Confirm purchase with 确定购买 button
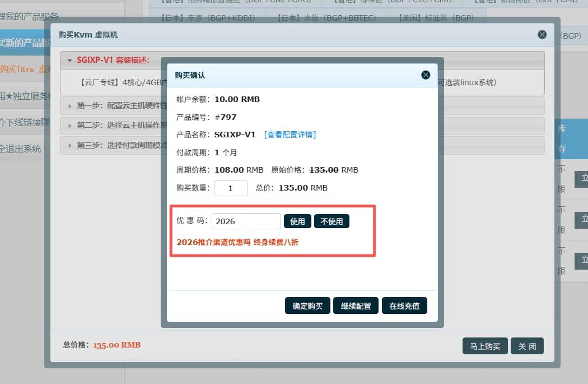 click(x=307, y=306)
